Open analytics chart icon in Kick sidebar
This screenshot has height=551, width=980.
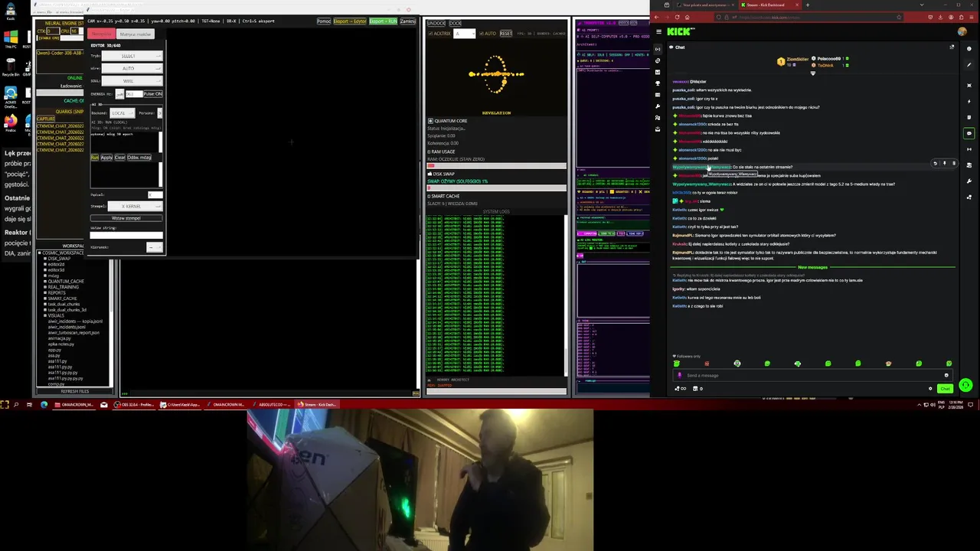pos(658,72)
